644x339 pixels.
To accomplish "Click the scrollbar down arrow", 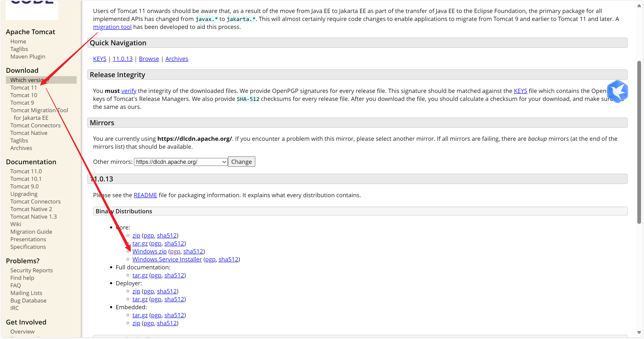I will 639,332.
